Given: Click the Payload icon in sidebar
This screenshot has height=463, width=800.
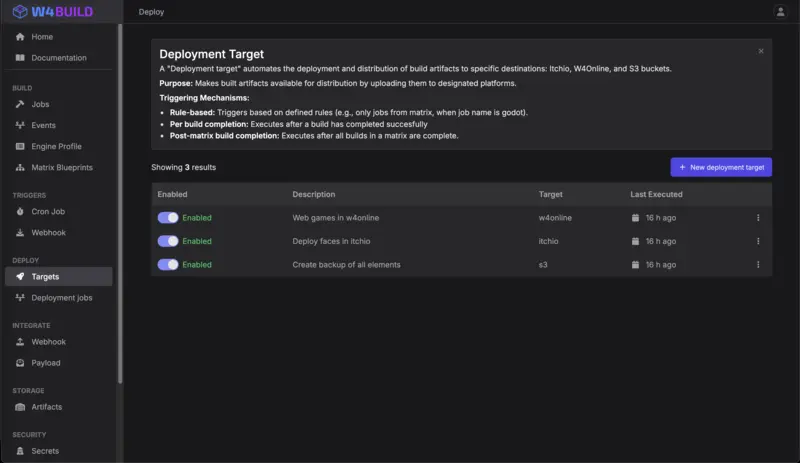Looking at the screenshot, I should coord(20,363).
